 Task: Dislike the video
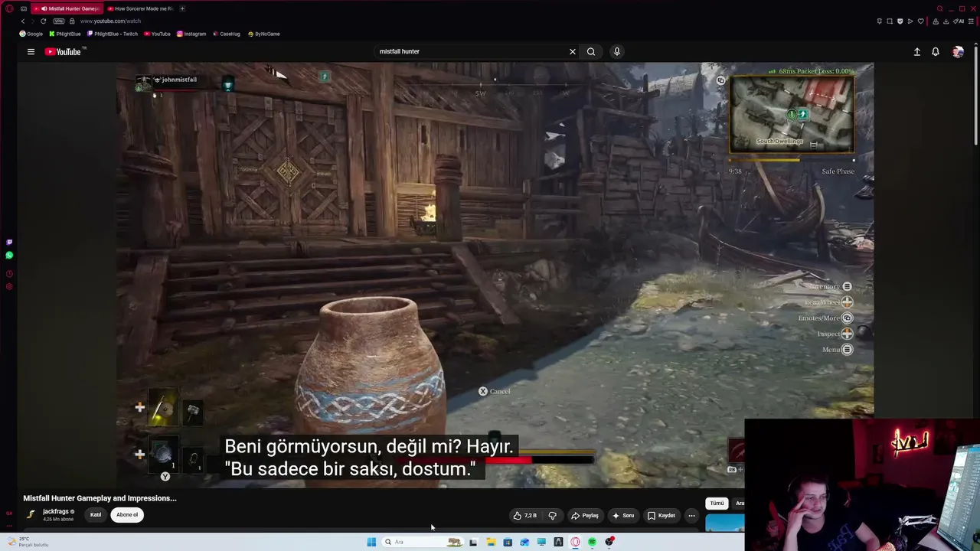(552, 515)
